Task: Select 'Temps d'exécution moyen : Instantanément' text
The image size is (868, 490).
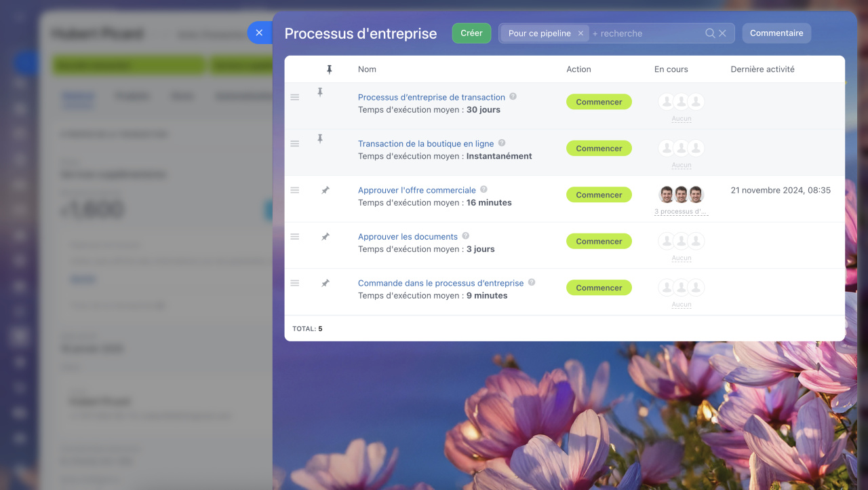Action: 445,156
